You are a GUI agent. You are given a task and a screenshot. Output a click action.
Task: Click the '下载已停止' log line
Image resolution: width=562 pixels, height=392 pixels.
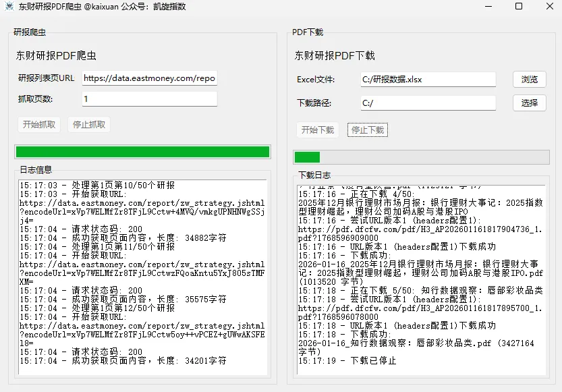coord(347,361)
